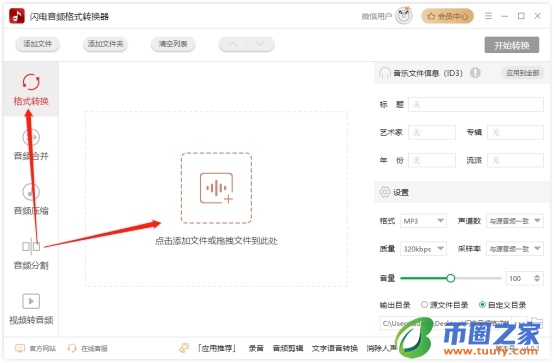Click the 官方网站 monitor icon

(x=20, y=348)
